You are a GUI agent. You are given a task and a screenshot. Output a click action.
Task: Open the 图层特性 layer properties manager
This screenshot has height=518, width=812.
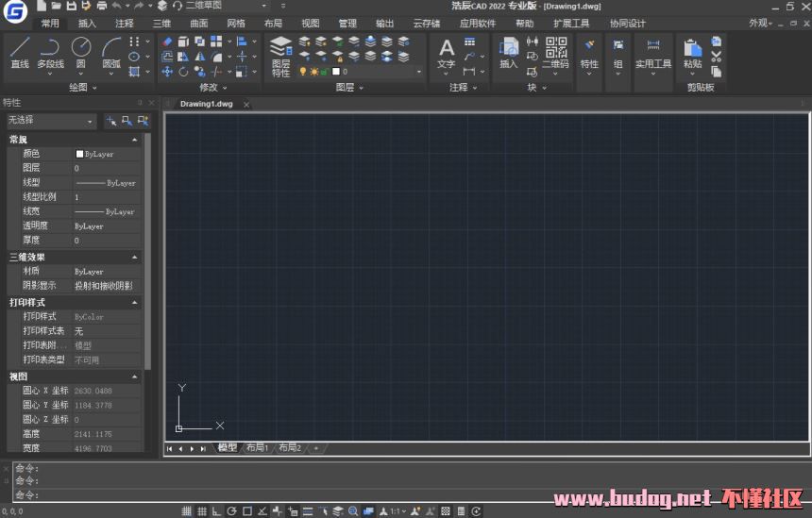pyautogui.click(x=280, y=56)
